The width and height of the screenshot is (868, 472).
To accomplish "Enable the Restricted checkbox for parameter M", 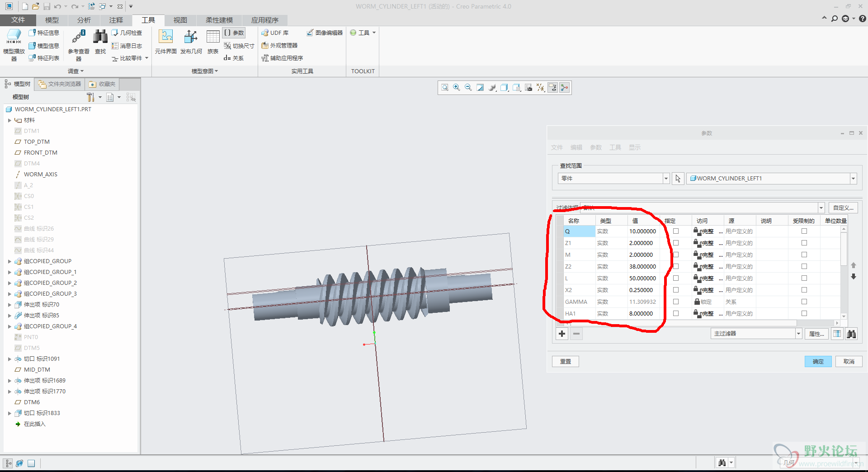I will pyautogui.click(x=804, y=255).
